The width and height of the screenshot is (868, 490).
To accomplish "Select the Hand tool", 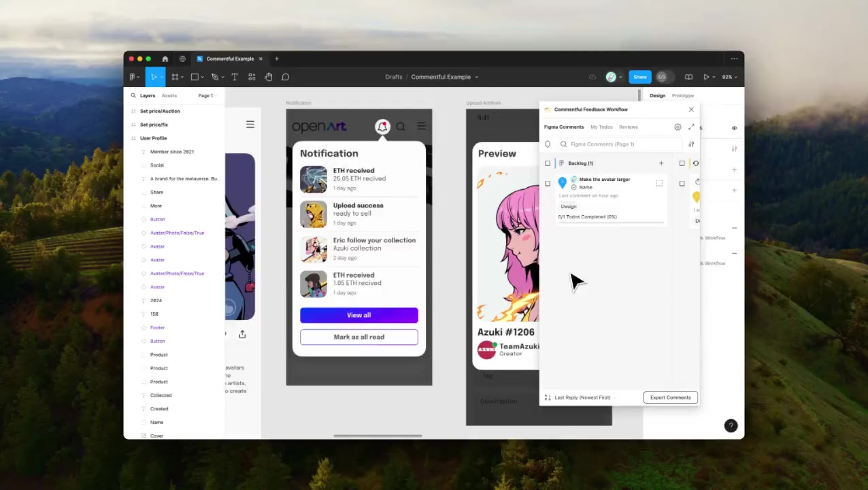I will tap(269, 77).
